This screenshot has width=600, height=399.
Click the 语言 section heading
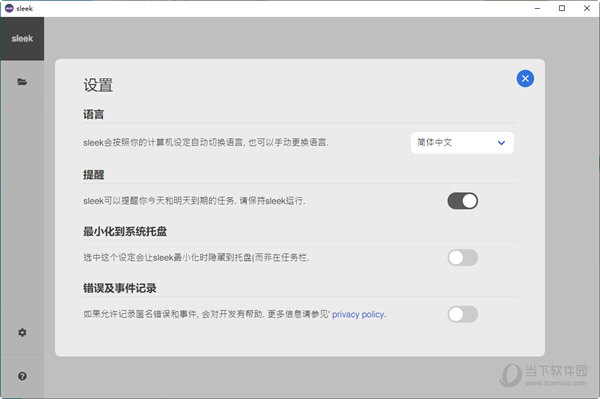(93, 114)
